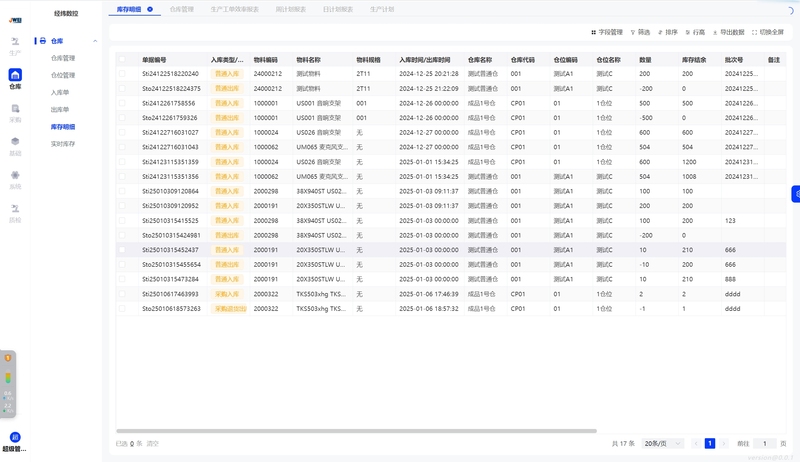The width and height of the screenshot is (800, 462).
Task: Adjust 行高 row height setting
Action: coord(695,32)
